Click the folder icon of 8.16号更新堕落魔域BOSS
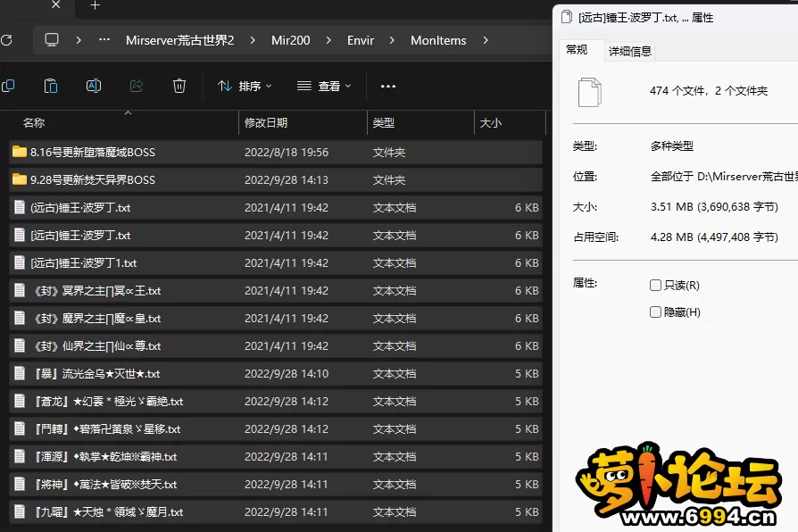798x532 pixels. pyautogui.click(x=20, y=152)
